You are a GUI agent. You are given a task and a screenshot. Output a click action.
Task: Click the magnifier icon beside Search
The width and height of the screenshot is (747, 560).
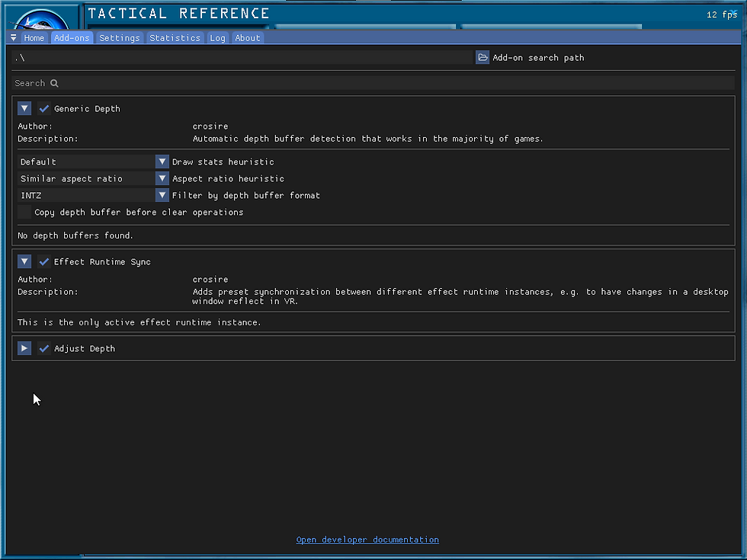coord(54,83)
